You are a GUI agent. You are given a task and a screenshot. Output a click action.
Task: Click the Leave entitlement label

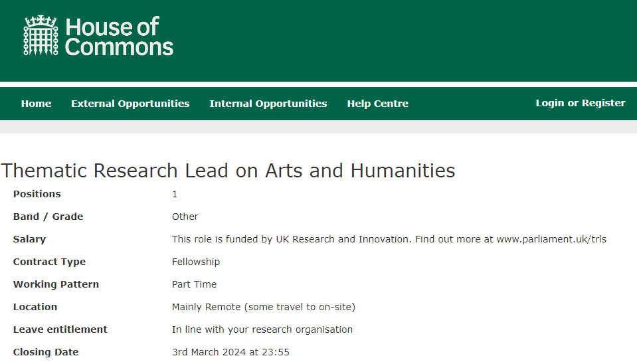click(x=60, y=329)
